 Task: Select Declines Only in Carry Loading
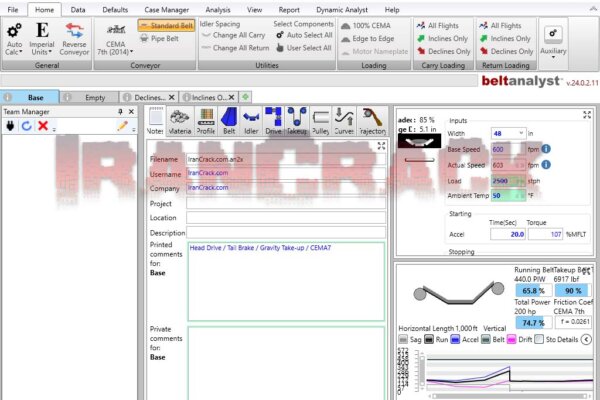pyautogui.click(x=443, y=51)
